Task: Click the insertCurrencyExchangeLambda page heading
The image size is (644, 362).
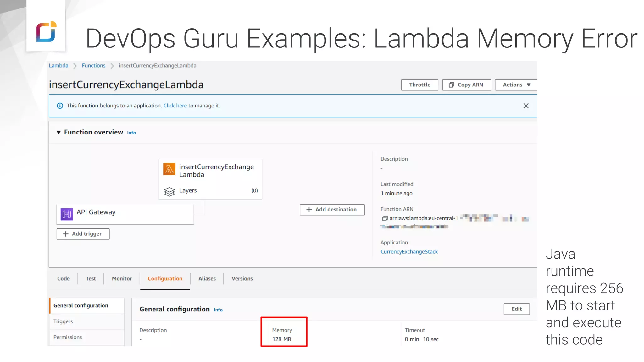Action: (x=126, y=85)
